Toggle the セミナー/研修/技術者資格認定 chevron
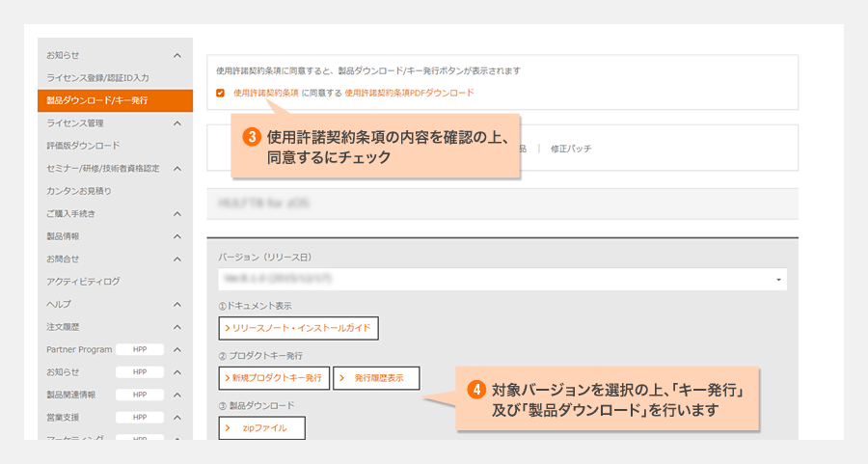868x464 pixels. pos(177,169)
